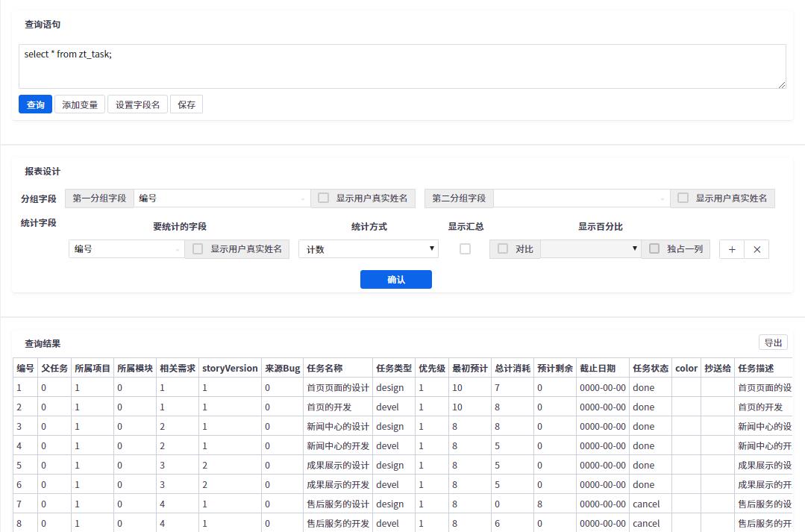The image size is (805, 532).
Task: Click the 任务名称 column header
Action: (325, 368)
